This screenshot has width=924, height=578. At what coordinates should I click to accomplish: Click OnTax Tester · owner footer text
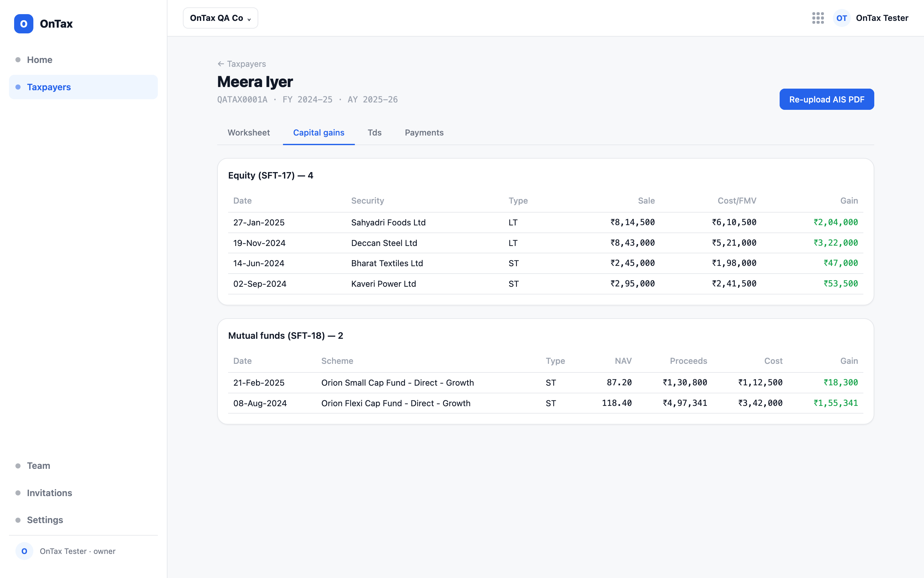78,551
